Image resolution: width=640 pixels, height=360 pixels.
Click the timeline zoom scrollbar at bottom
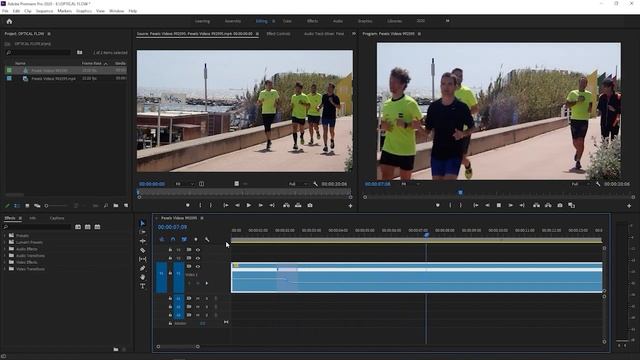coord(178,347)
